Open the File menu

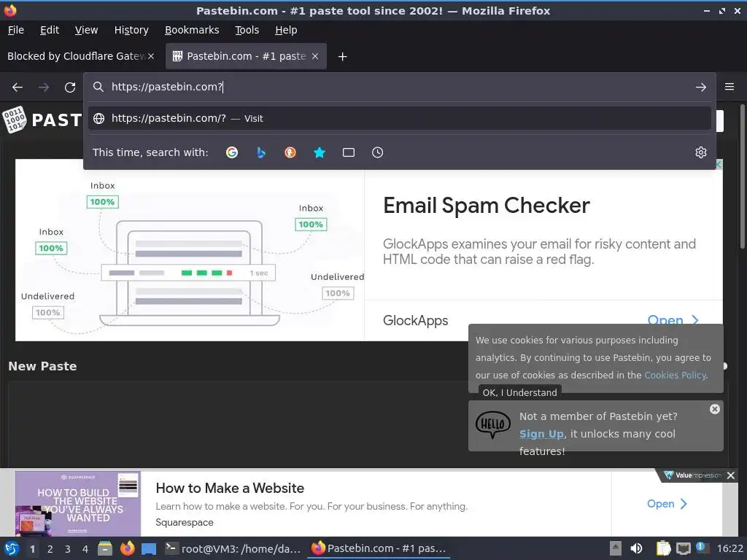coord(16,30)
